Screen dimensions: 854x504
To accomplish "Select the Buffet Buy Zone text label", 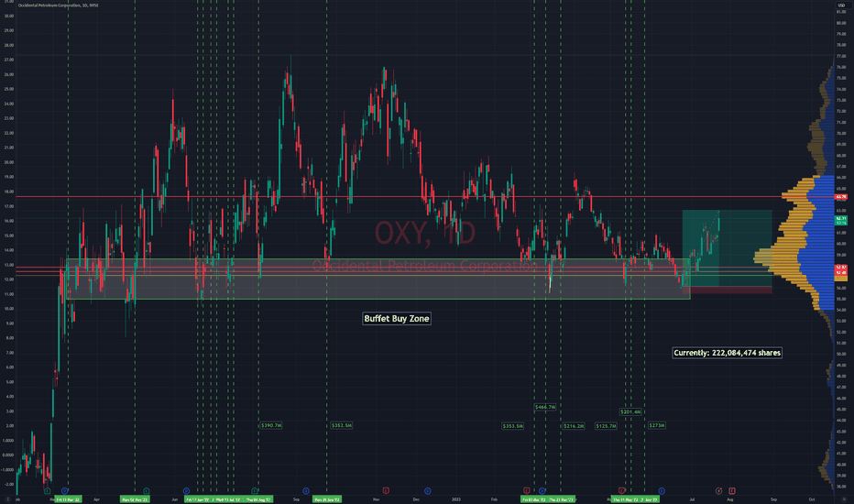I will pyautogui.click(x=397, y=319).
